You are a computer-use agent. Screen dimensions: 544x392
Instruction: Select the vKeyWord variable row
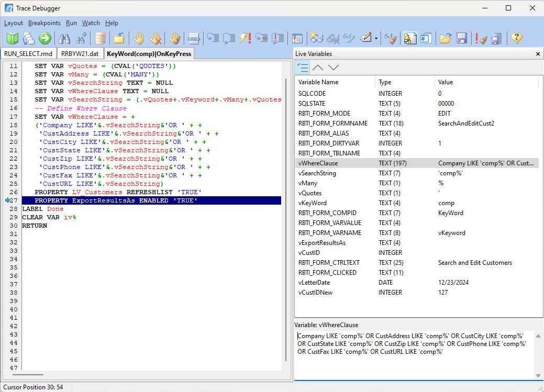(418, 203)
